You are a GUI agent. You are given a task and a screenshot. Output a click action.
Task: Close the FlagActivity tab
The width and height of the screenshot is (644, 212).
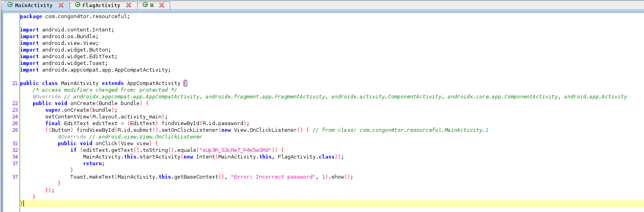click(129, 5)
